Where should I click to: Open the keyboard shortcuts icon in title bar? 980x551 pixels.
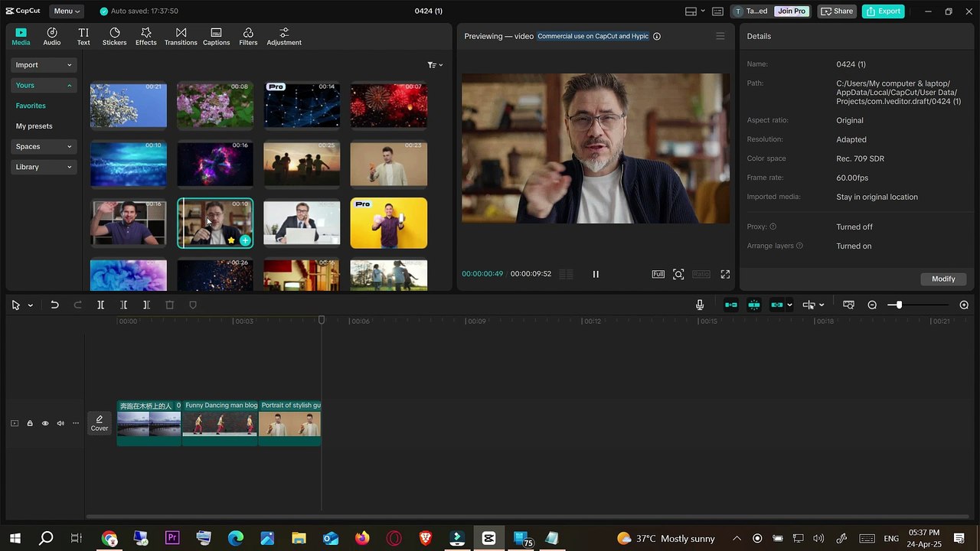[717, 11]
